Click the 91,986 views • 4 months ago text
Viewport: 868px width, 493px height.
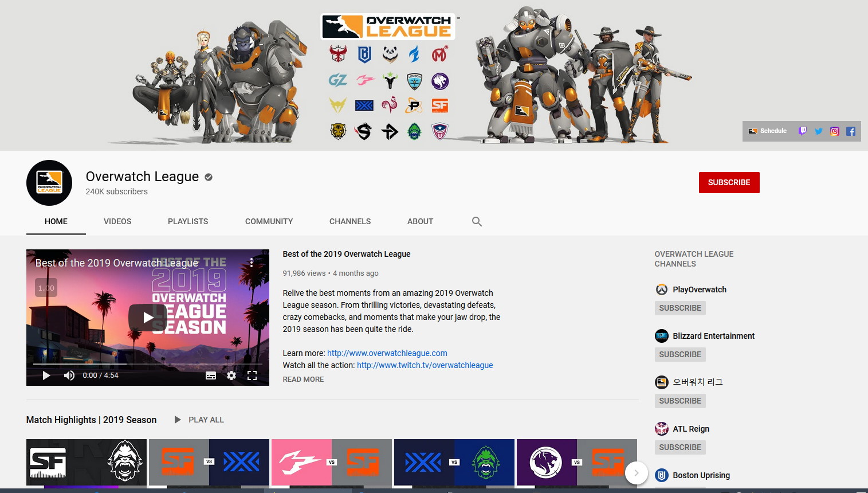click(x=331, y=273)
